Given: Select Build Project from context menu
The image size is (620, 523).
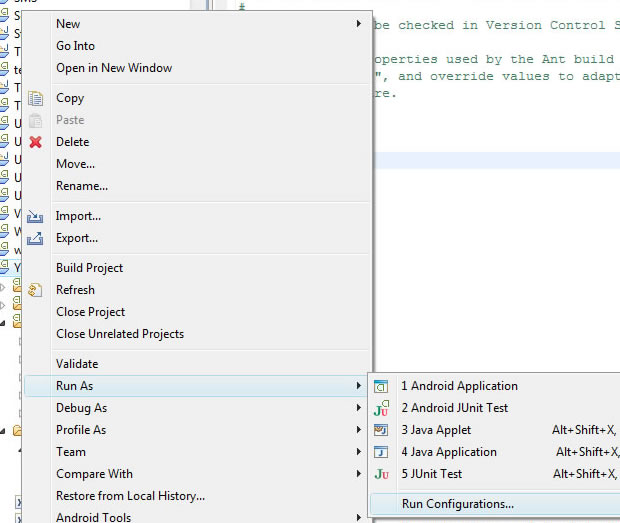Looking at the screenshot, I should (90, 268).
